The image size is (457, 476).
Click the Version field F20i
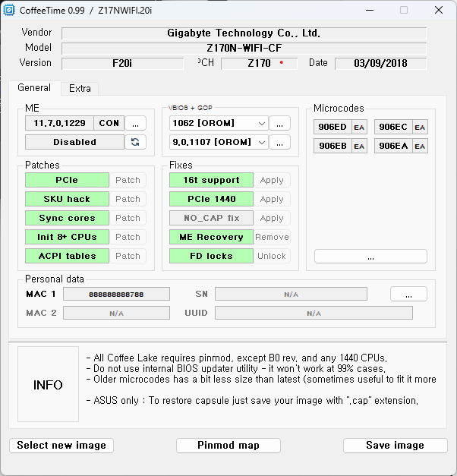(122, 64)
